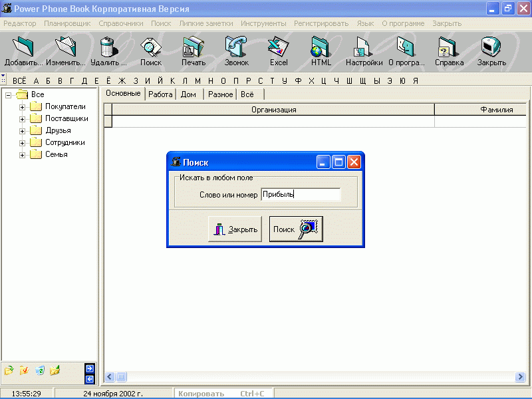The height and width of the screenshot is (399, 532).
Task: Click the Поиск button in the dialog
Action: click(296, 229)
